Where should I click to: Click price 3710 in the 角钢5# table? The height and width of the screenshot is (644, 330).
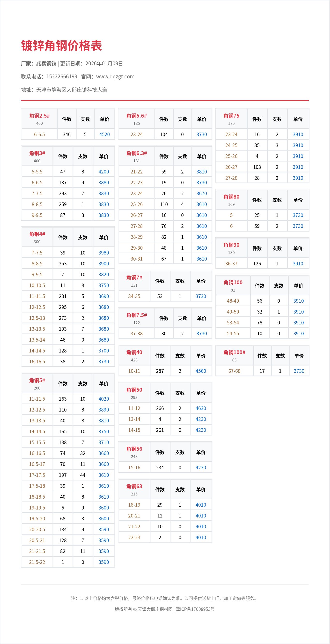coord(104,442)
